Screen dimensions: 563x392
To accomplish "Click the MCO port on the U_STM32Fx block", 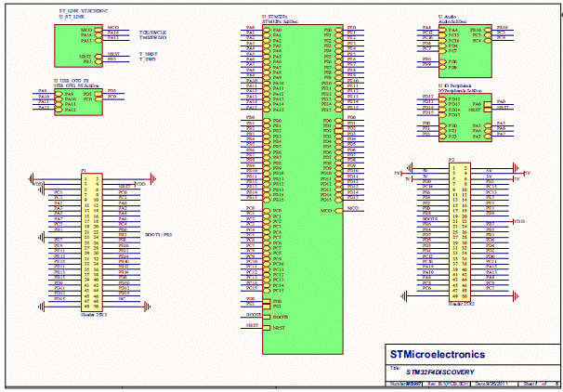I will [338, 211].
